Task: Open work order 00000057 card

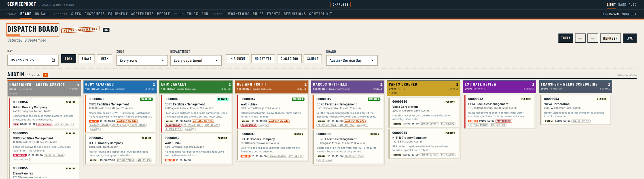Action: click(120, 149)
